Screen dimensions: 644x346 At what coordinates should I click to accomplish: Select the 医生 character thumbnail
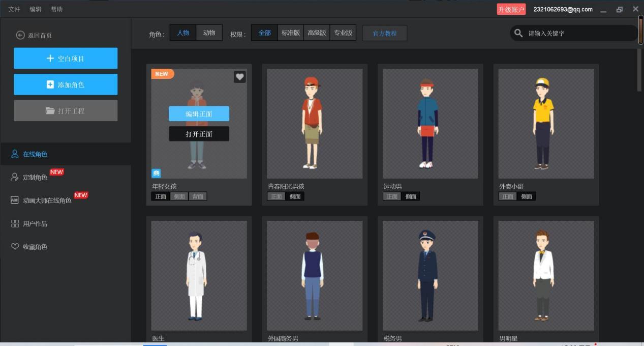coord(199,275)
